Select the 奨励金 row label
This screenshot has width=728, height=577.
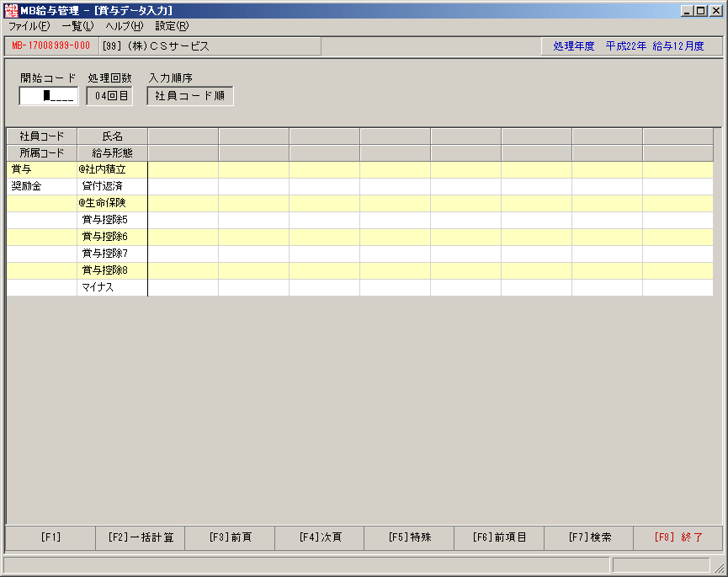[x=42, y=186]
